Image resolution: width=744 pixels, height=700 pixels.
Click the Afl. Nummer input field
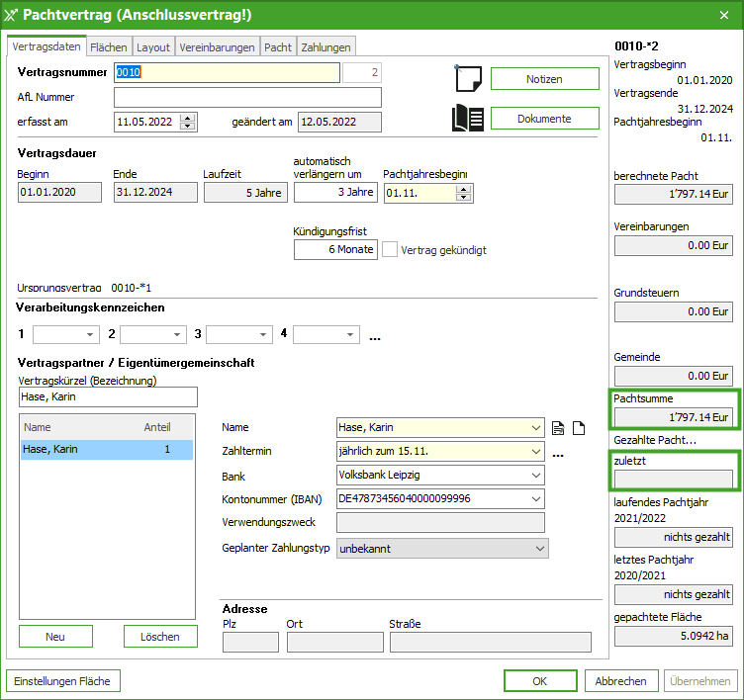pyautogui.click(x=247, y=97)
